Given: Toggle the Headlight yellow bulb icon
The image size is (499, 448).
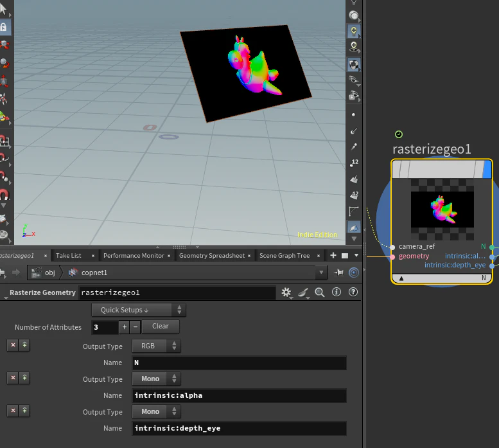Looking at the screenshot, I should pyautogui.click(x=354, y=31).
